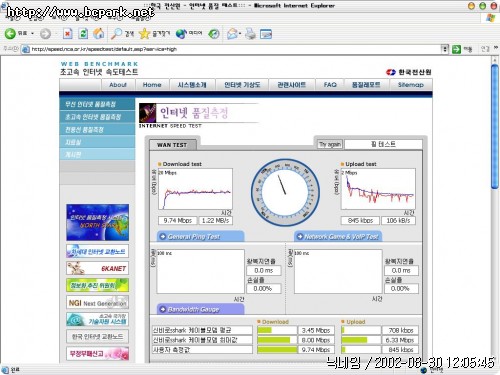Viewport: 500px width, 375px height.
Task: Open the 차세대 인터넷 교환노드 banner
Action: tap(97, 251)
